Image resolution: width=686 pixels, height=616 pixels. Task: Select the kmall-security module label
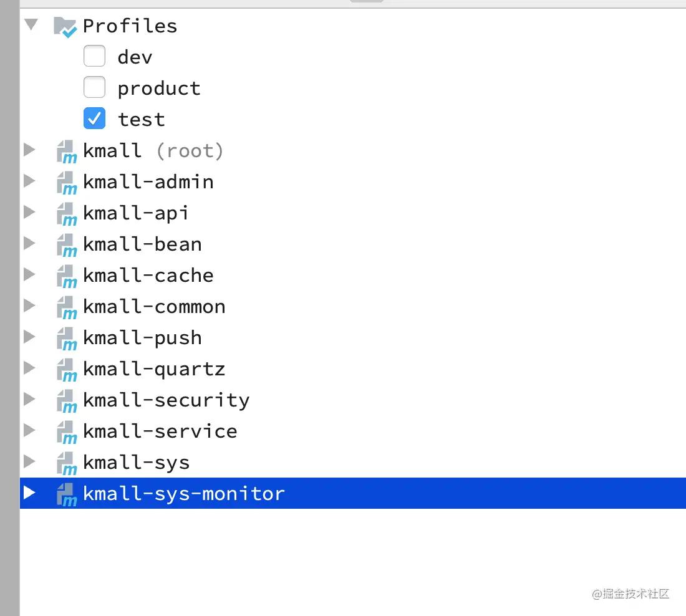[x=167, y=401]
